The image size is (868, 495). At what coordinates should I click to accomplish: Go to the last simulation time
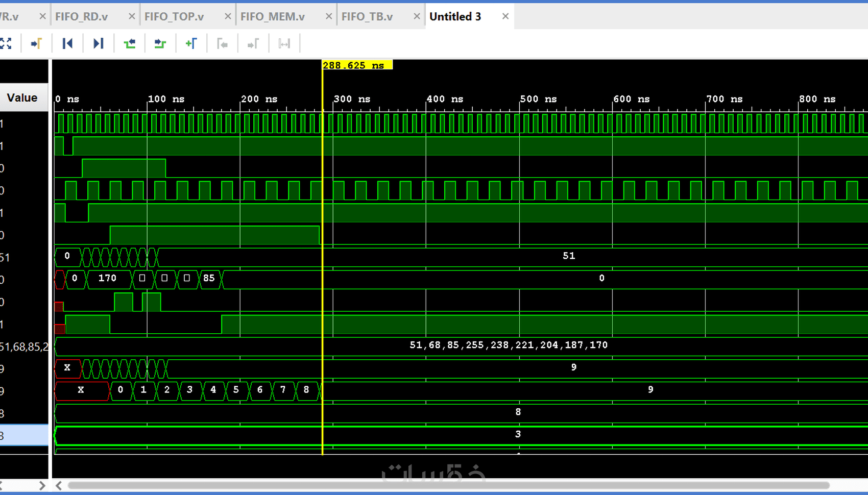point(98,44)
